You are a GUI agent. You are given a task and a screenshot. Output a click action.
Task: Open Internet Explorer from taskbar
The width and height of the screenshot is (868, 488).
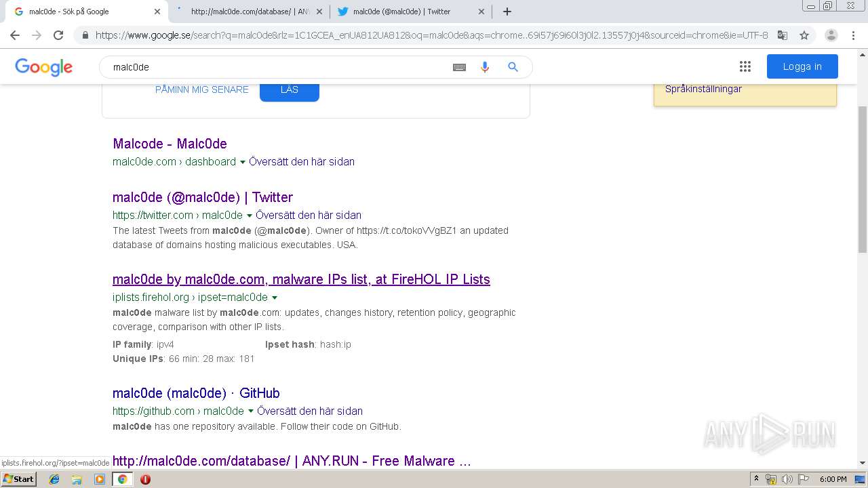pyautogui.click(x=54, y=479)
